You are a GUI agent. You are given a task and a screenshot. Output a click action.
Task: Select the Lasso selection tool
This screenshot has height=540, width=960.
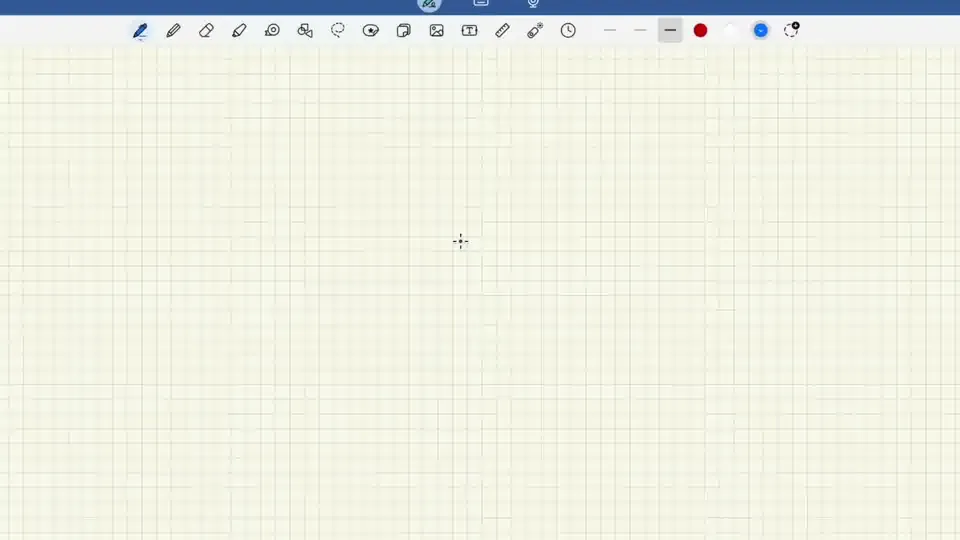(338, 31)
